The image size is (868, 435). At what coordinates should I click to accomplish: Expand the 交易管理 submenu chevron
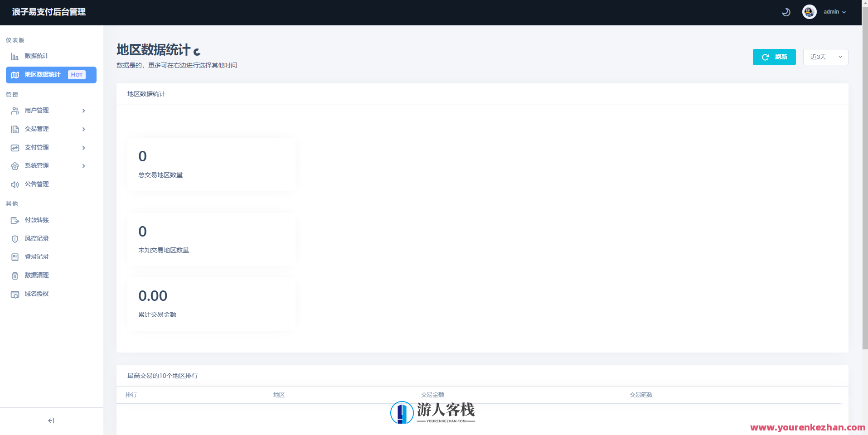coord(84,129)
